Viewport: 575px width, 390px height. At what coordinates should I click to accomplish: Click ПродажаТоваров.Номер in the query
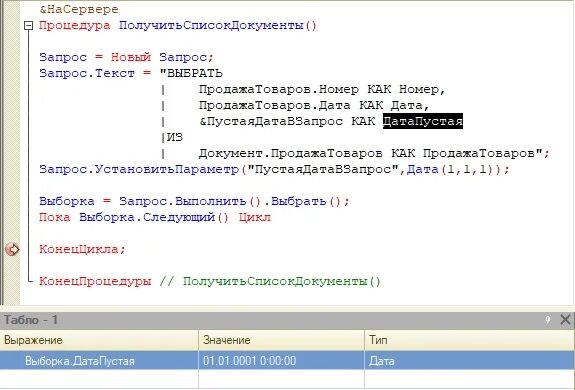[x=279, y=89]
